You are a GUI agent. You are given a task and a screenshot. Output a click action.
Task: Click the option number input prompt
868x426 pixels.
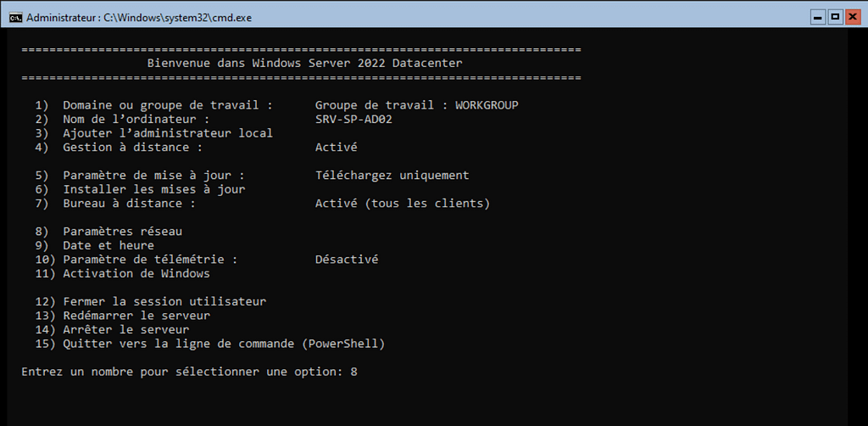coord(188,372)
